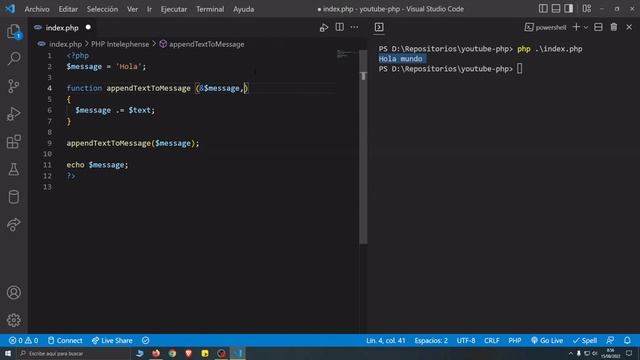Viewport: 640px width, 360px height.
Task: Click Lín. 4, col. 41 position indicator
Action: point(386,340)
